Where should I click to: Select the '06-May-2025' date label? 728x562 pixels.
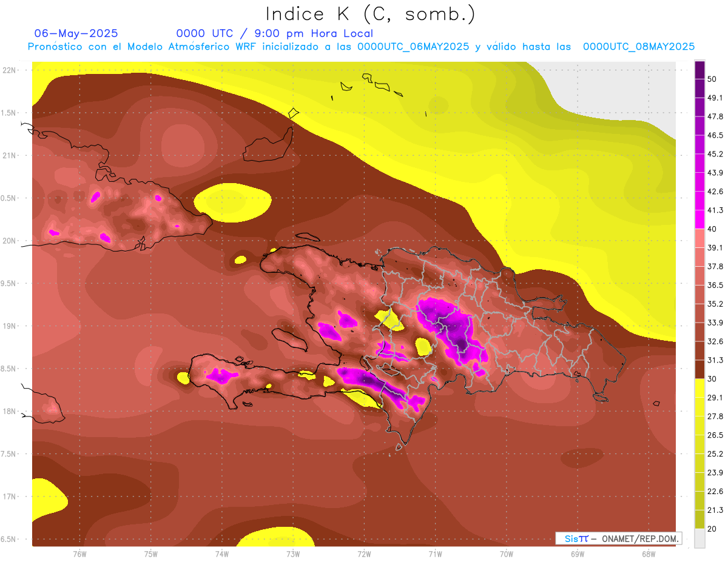click(x=76, y=33)
